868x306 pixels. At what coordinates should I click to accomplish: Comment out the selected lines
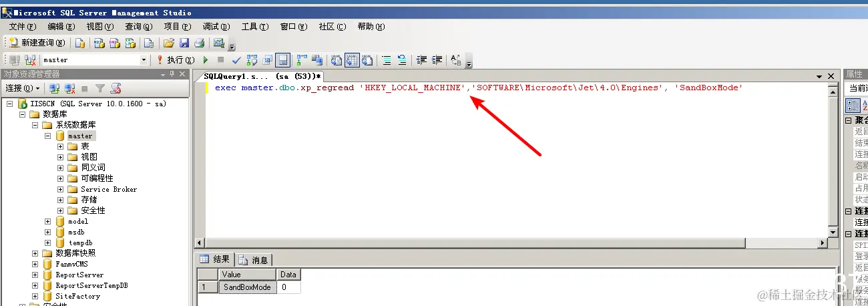387,60
